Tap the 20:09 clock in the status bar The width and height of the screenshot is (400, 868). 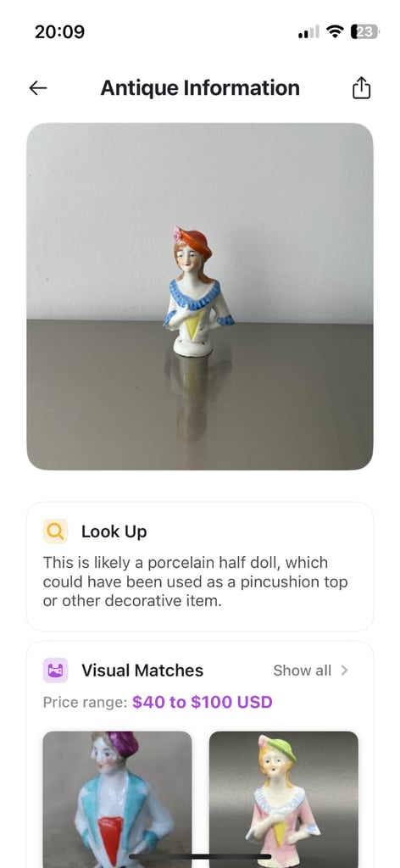[60, 31]
